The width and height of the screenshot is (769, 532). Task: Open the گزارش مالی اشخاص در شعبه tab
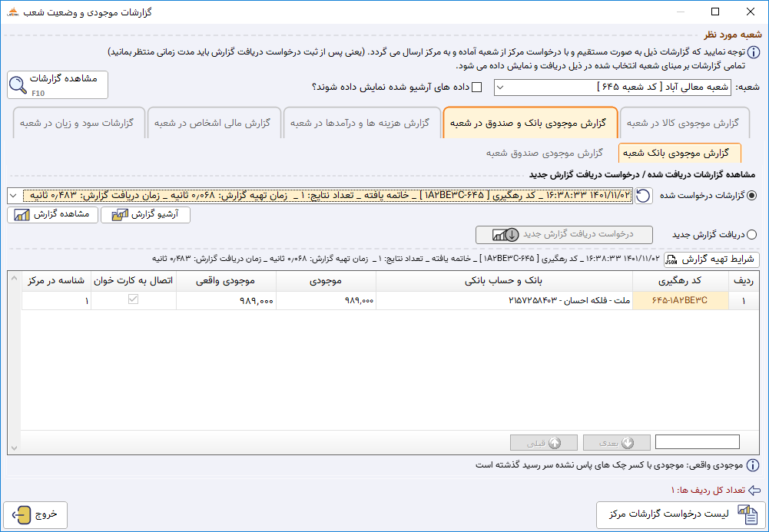pos(214,123)
